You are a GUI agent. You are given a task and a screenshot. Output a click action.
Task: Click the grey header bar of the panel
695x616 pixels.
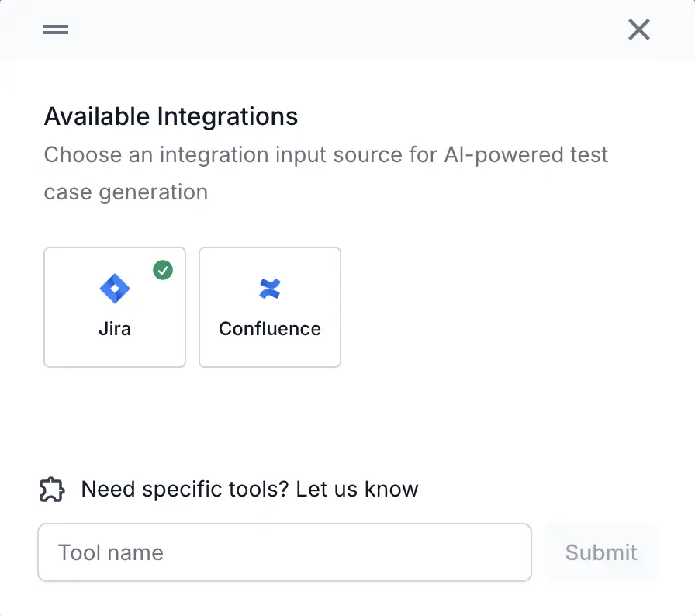(347, 29)
